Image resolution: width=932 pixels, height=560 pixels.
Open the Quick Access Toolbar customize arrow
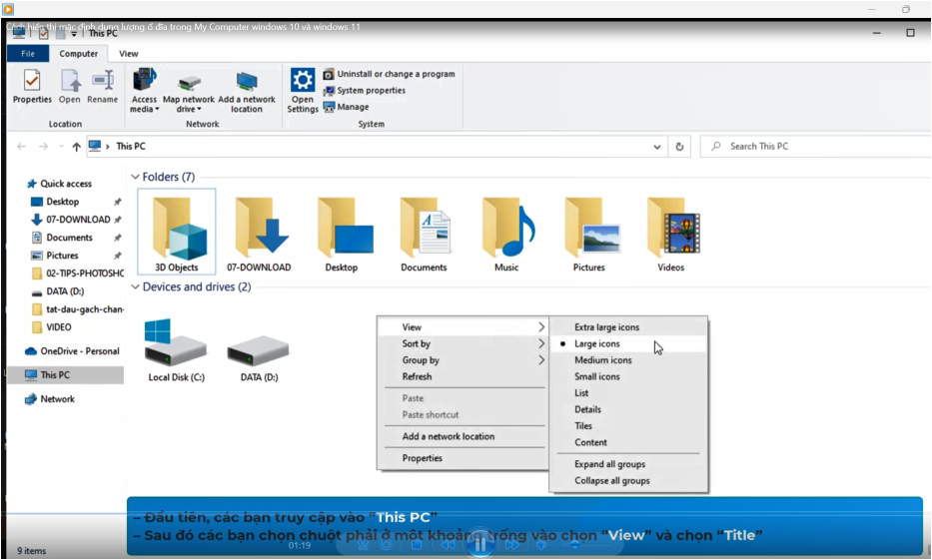(x=74, y=33)
